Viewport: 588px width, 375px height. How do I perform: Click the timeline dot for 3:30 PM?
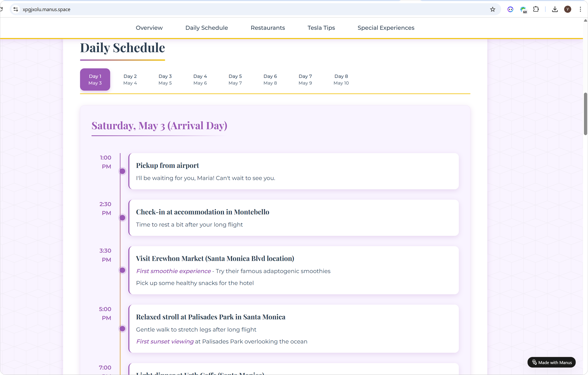click(122, 270)
